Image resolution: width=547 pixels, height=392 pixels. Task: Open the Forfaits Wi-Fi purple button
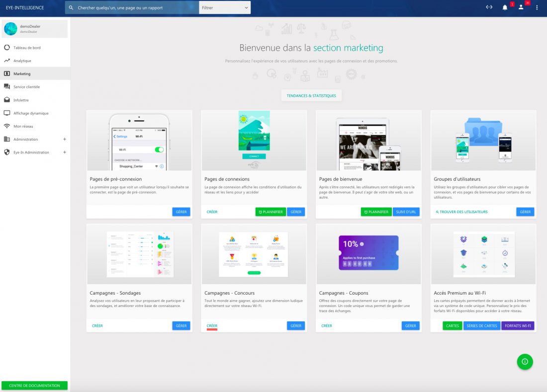pyautogui.click(x=518, y=326)
